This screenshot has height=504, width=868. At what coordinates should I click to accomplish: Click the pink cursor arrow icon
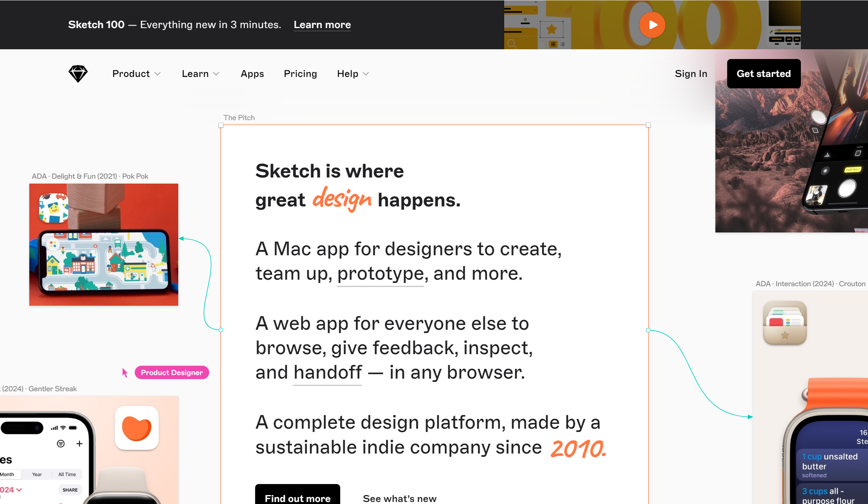(x=125, y=373)
